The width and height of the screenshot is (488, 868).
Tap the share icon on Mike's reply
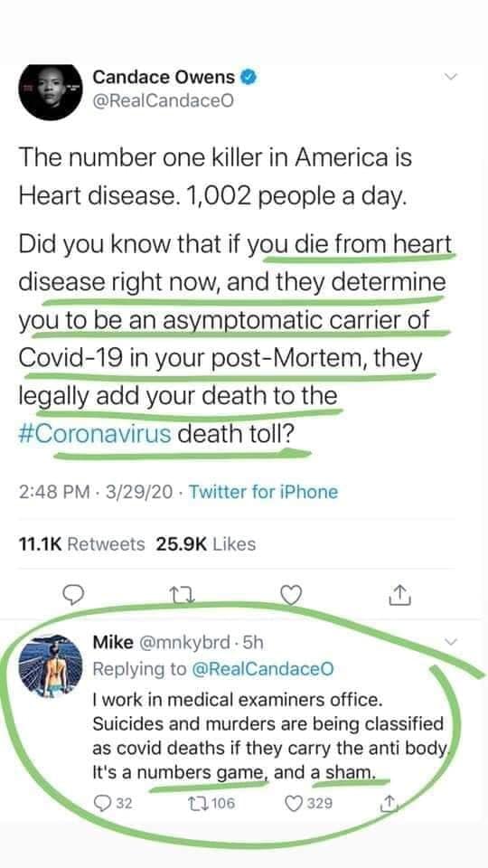pos(389,802)
